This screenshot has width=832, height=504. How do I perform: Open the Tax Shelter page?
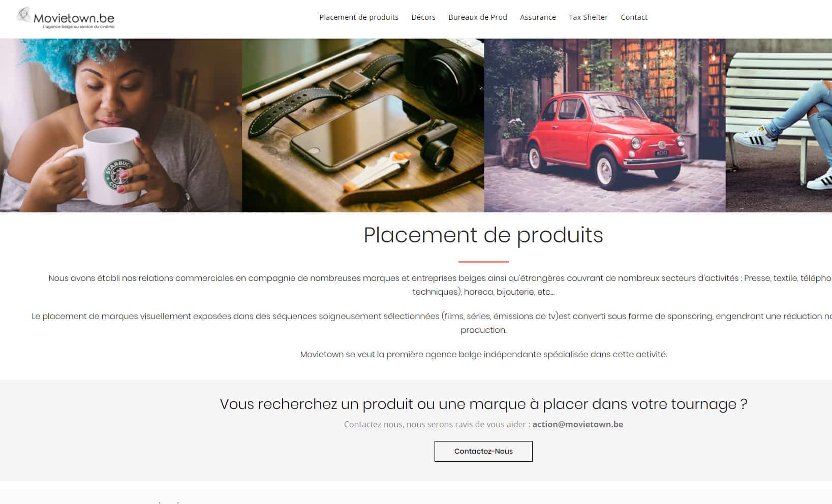(x=588, y=17)
